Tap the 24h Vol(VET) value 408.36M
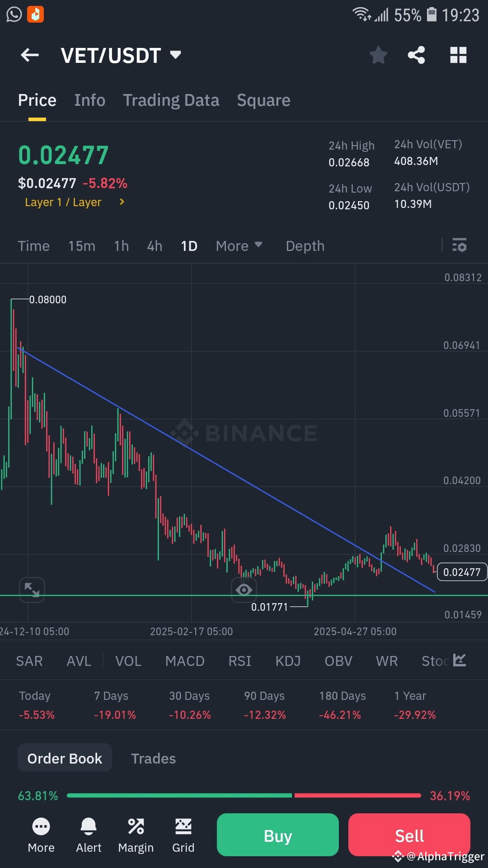488x868 pixels. tap(416, 161)
